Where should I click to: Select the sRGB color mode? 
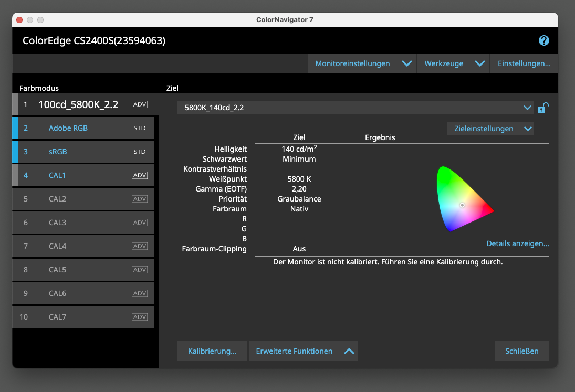[58, 152]
